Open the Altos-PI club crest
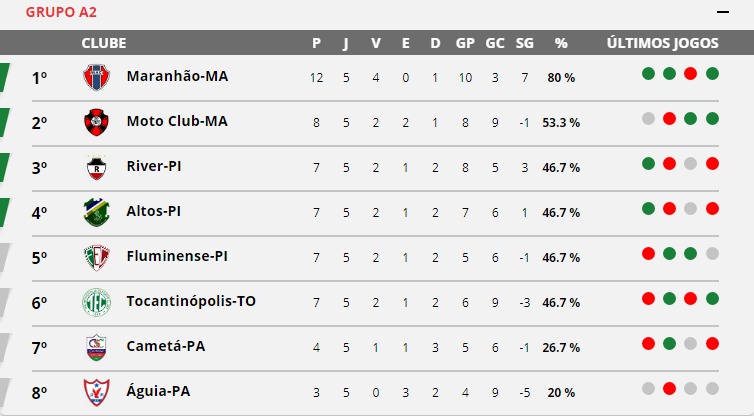Viewport: 754px width, 416px height. coord(97,212)
